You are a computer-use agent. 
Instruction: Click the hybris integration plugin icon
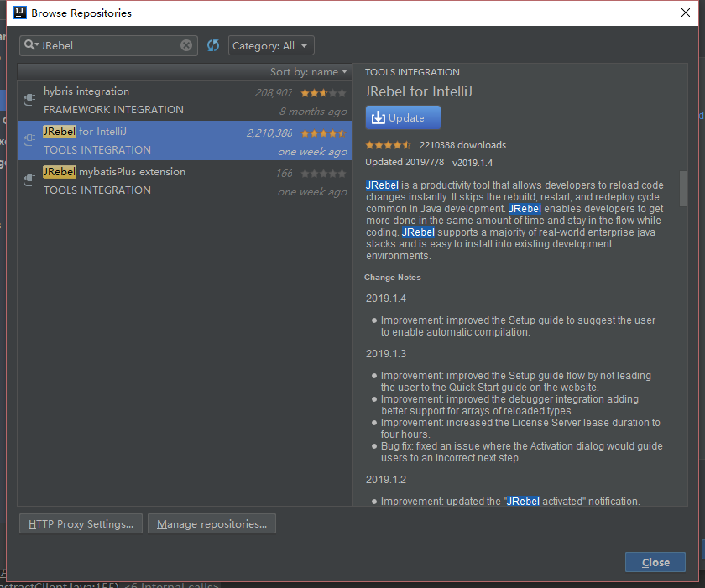point(29,100)
